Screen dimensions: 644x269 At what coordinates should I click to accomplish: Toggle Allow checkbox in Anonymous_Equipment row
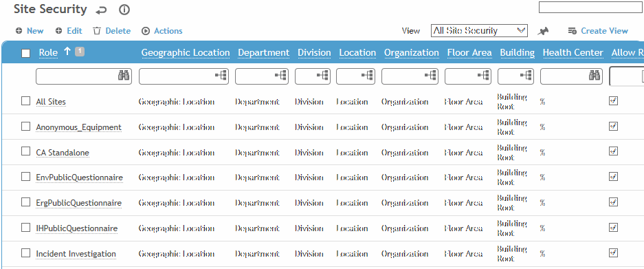613,126
